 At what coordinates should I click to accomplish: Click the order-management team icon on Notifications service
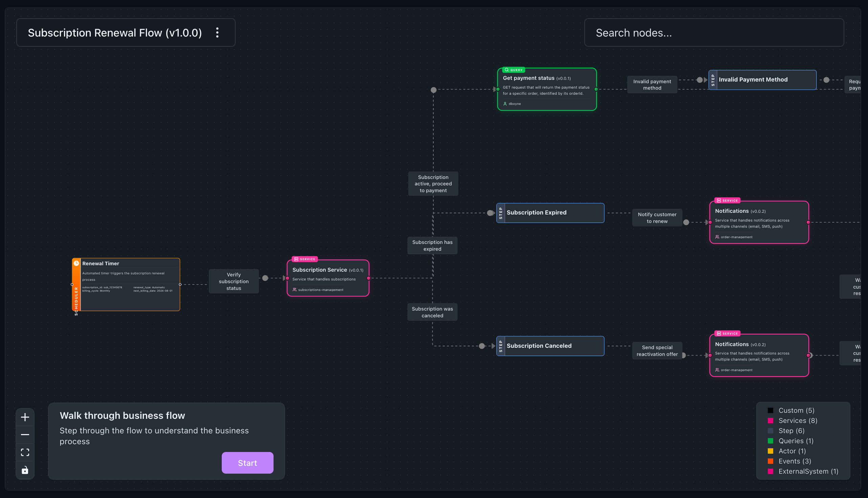tap(717, 237)
